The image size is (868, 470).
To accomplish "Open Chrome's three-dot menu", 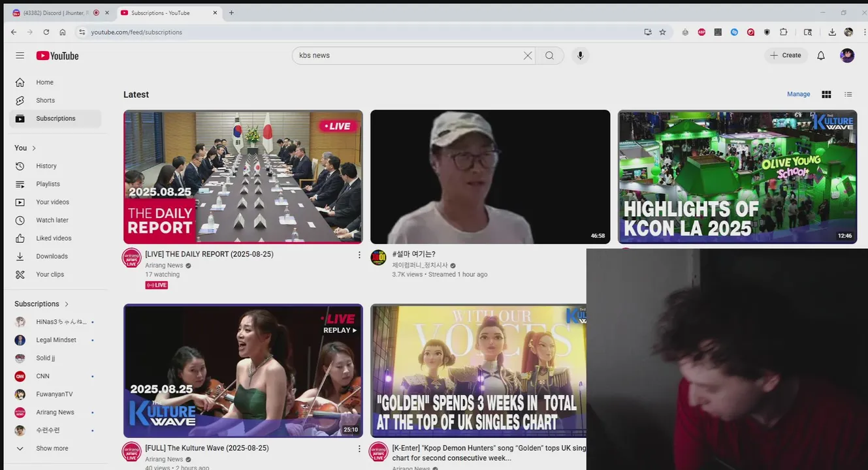I will (x=863, y=32).
